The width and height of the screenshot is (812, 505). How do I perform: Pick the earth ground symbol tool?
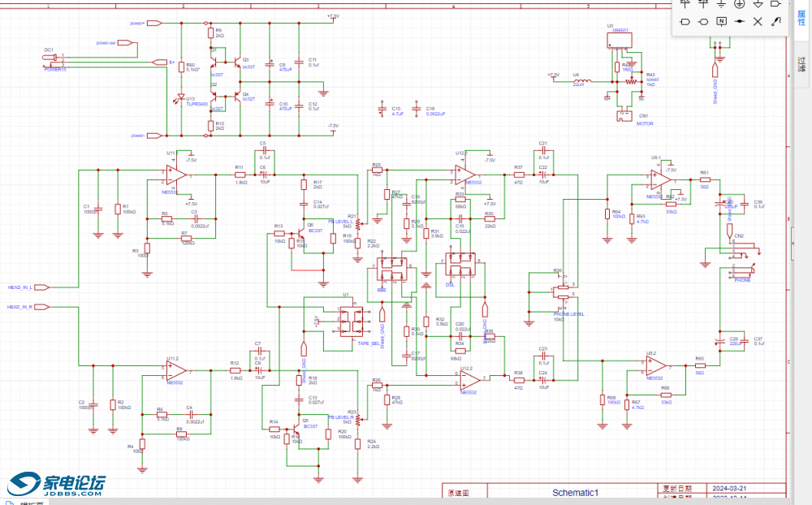[x=721, y=4]
